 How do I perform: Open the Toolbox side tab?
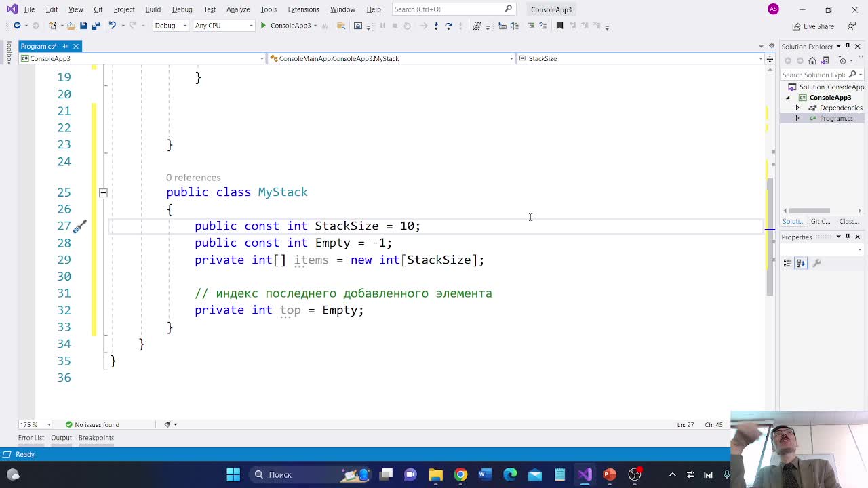[x=9, y=53]
